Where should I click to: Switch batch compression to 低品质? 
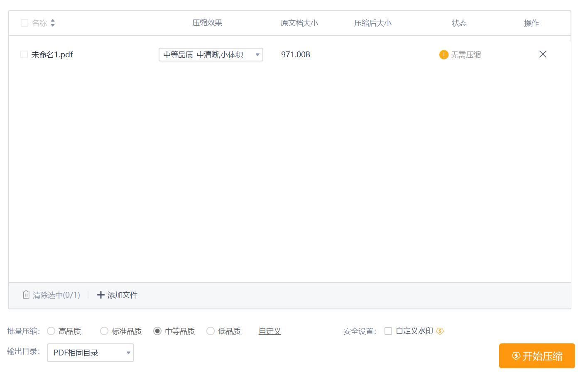(x=211, y=331)
